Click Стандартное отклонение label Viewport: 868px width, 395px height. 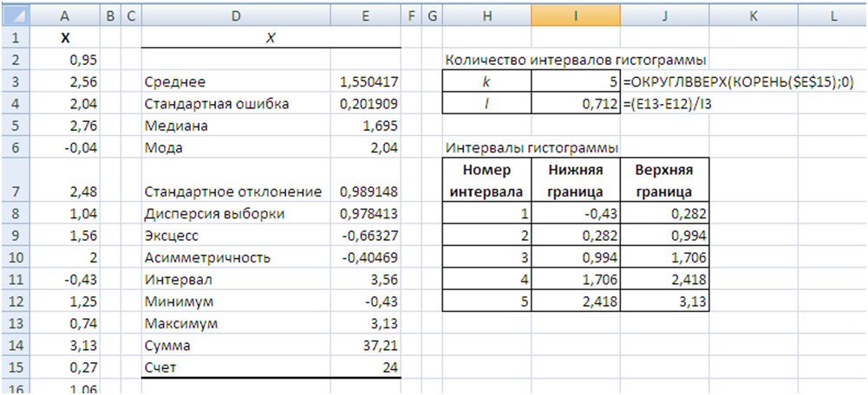237,181
